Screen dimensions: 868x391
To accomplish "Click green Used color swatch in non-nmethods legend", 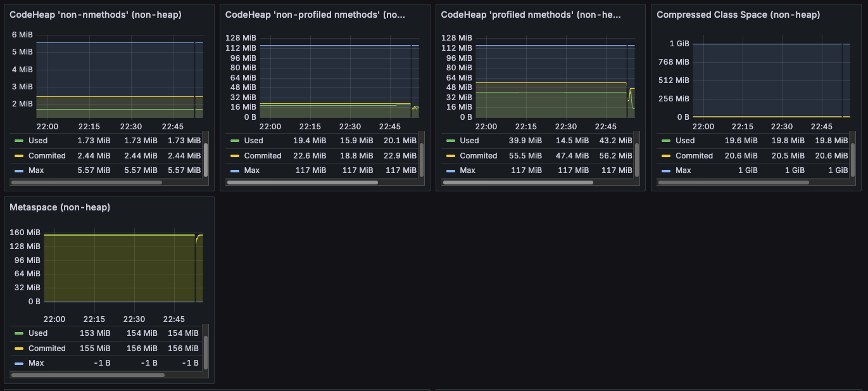I will pos(19,141).
